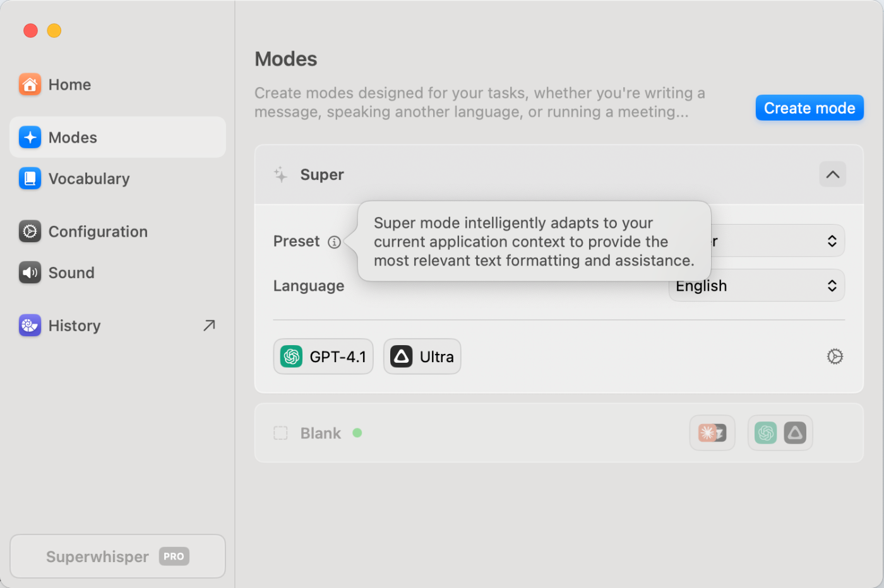Collapse the Super mode chevron
Image resolution: width=884 pixels, height=588 pixels.
tap(833, 175)
